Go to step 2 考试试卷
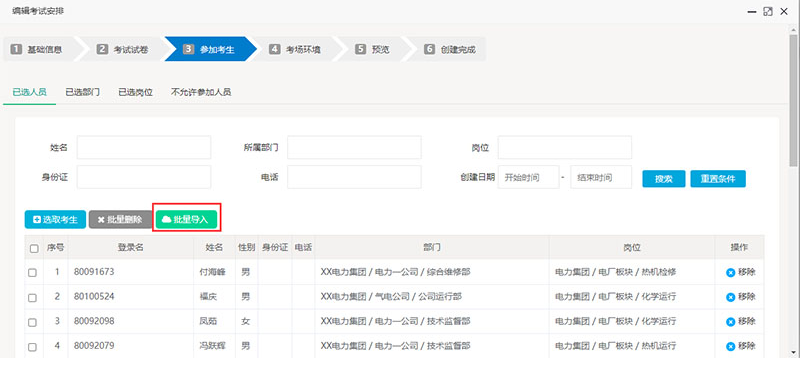 coord(124,50)
